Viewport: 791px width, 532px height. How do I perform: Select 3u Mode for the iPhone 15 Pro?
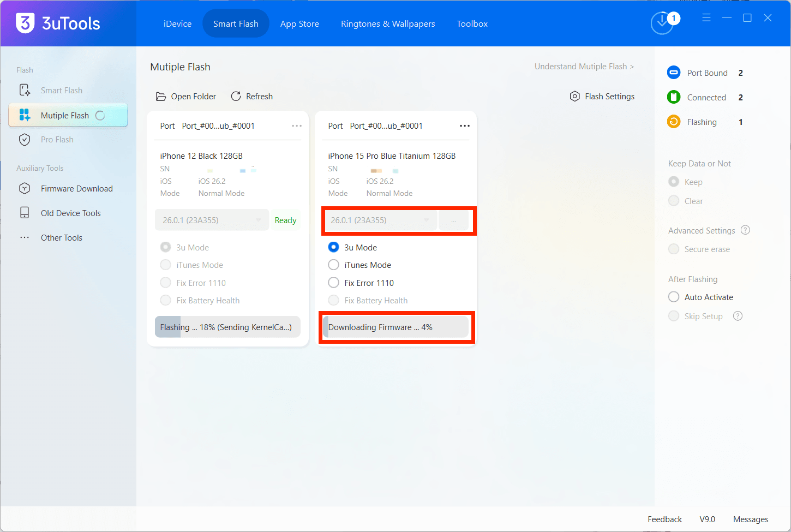point(333,247)
